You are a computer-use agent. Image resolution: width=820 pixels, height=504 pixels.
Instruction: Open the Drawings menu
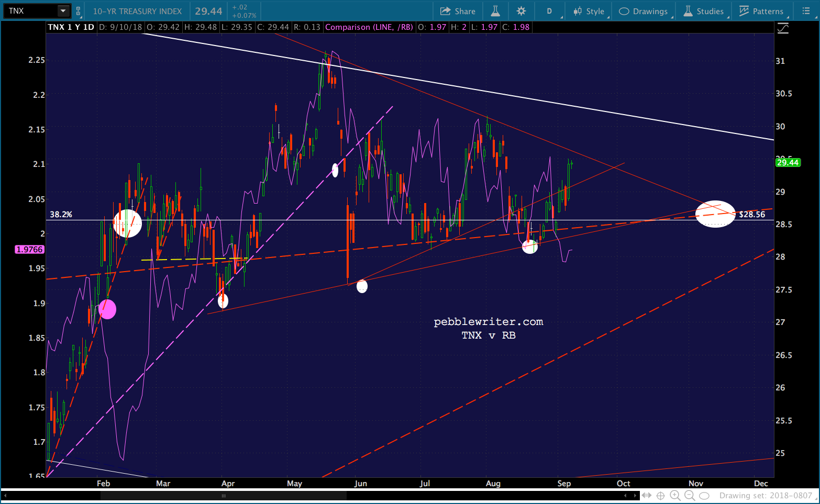(x=644, y=11)
